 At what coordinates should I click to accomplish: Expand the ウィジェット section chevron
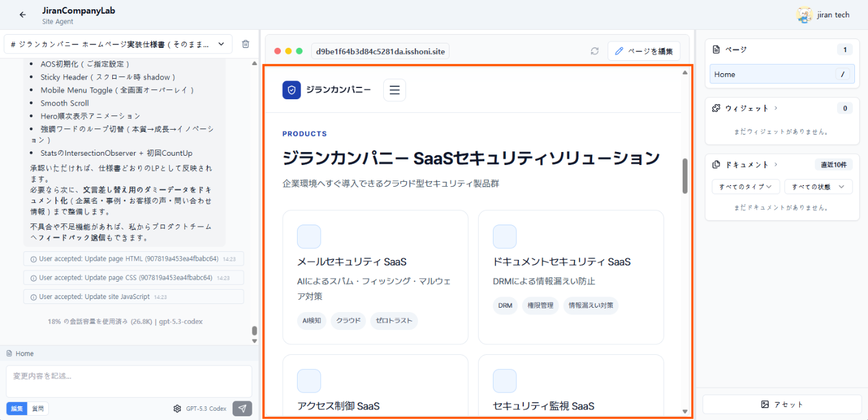pyautogui.click(x=776, y=108)
